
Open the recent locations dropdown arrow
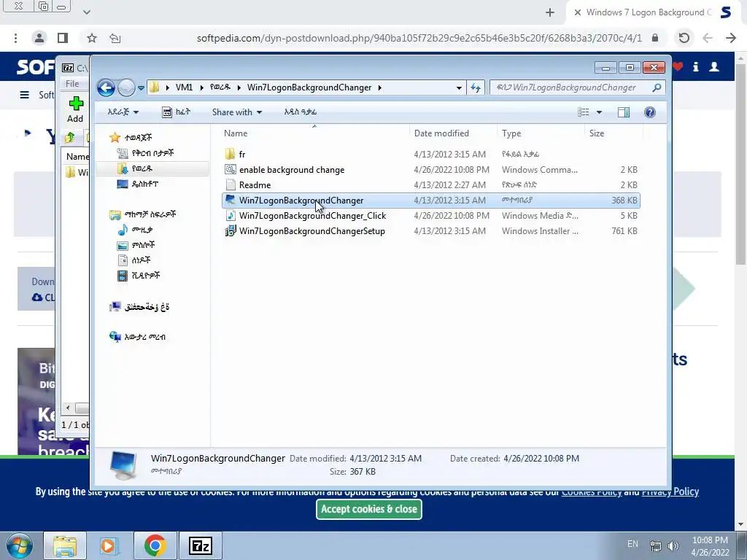point(141,88)
